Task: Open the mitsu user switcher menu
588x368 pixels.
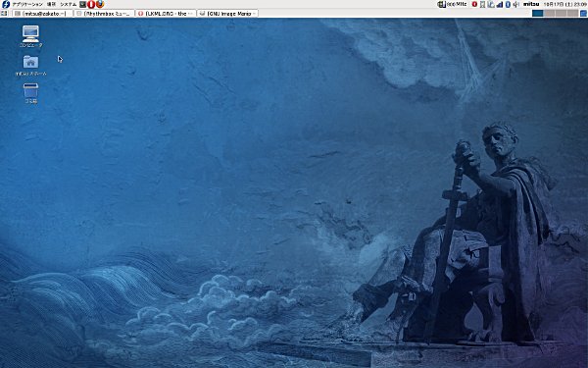Action: 531,4
